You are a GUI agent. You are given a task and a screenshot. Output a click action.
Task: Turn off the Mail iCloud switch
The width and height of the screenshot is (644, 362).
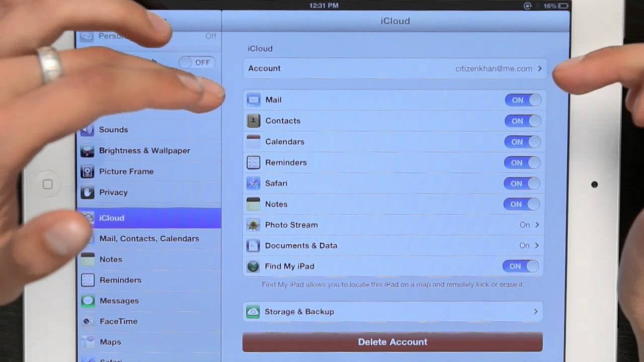pyautogui.click(x=523, y=100)
